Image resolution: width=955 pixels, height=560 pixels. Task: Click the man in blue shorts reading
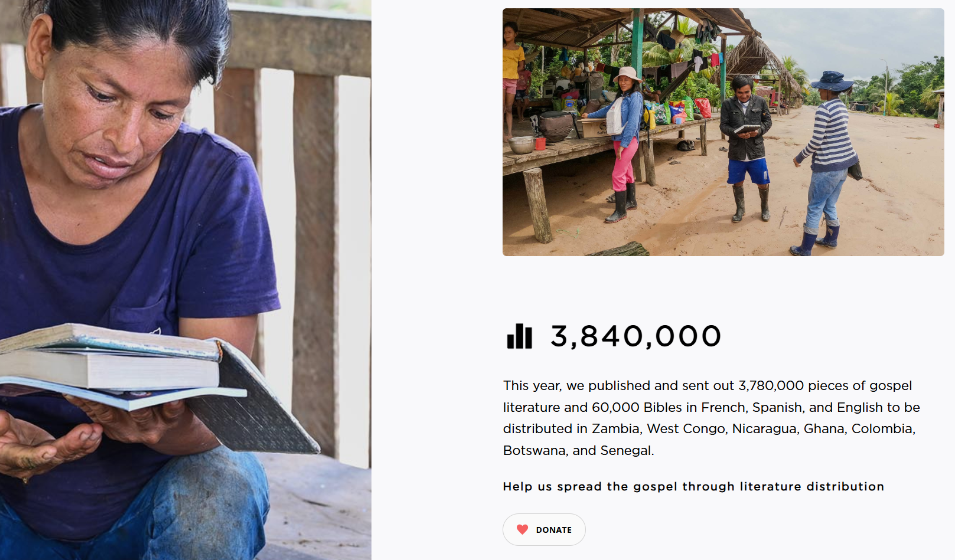tap(747, 148)
